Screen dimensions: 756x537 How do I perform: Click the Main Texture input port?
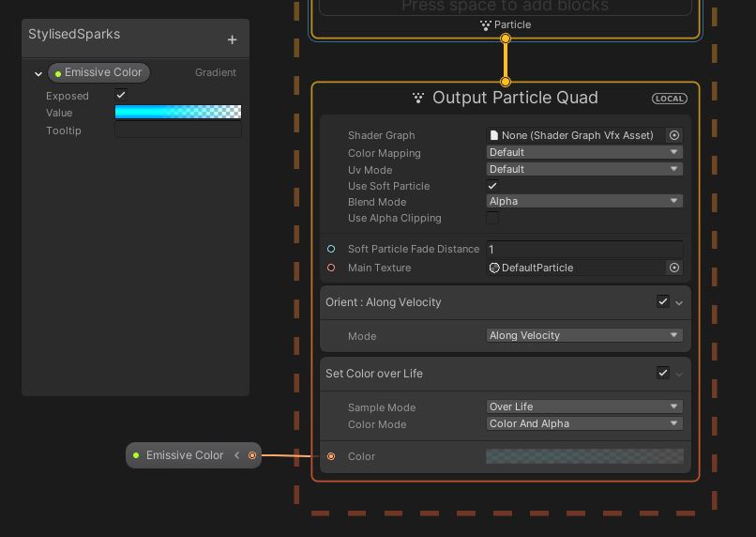click(x=331, y=268)
